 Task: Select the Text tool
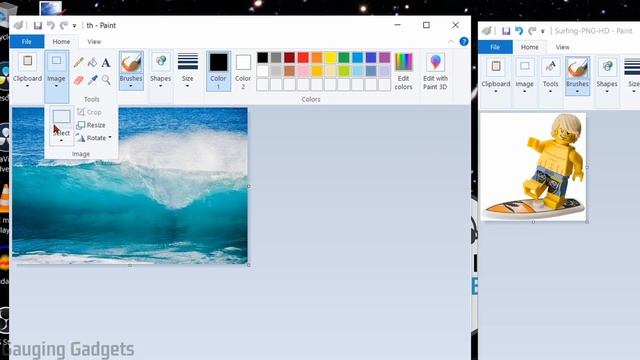106,62
